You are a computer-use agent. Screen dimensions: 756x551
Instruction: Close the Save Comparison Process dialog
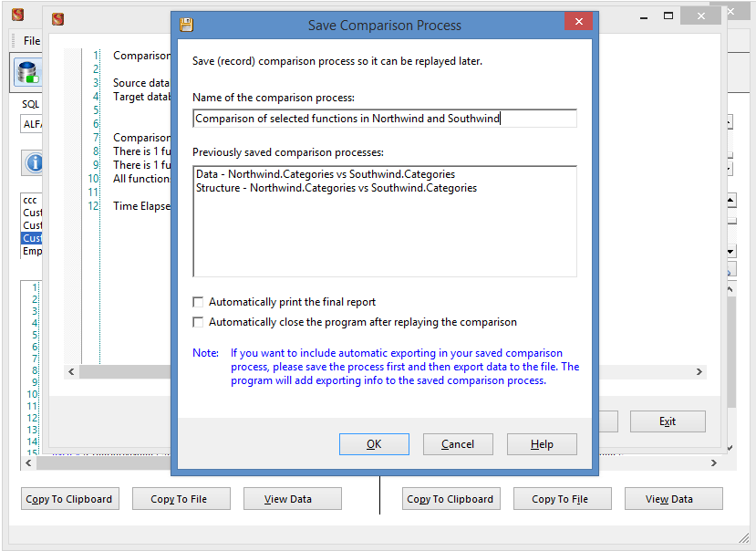click(x=578, y=21)
